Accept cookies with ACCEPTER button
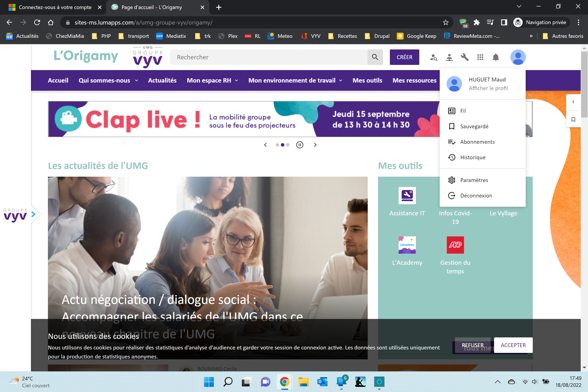This screenshot has height=392, width=588. coord(513,345)
